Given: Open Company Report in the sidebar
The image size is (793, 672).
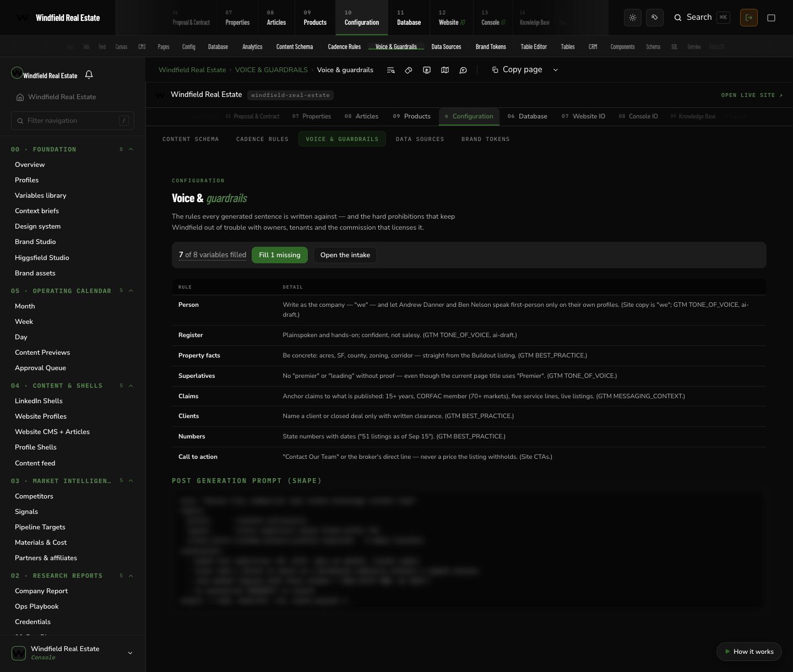Looking at the screenshot, I should pyautogui.click(x=41, y=591).
